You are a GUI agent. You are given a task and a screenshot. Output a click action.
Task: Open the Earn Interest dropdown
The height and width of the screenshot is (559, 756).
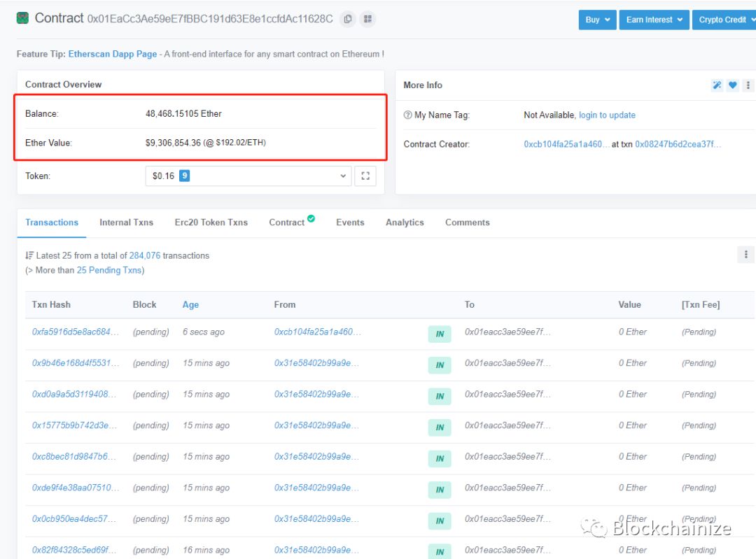[x=654, y=20]
